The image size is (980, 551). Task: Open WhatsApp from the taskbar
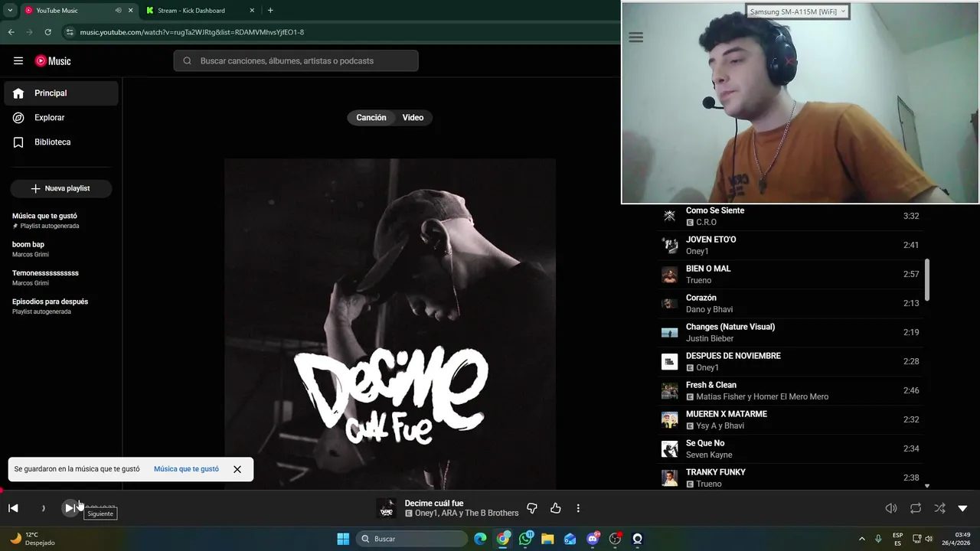tap(525, 539)
